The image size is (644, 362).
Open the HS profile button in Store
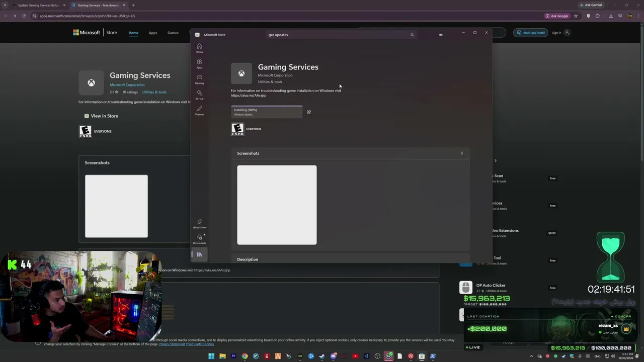click(x=440, y=35)
